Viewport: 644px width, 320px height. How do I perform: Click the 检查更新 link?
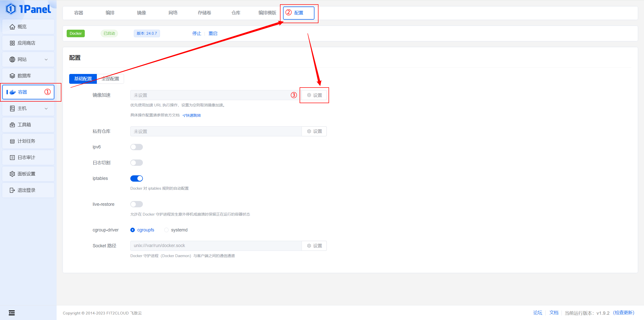pos(624,313)
